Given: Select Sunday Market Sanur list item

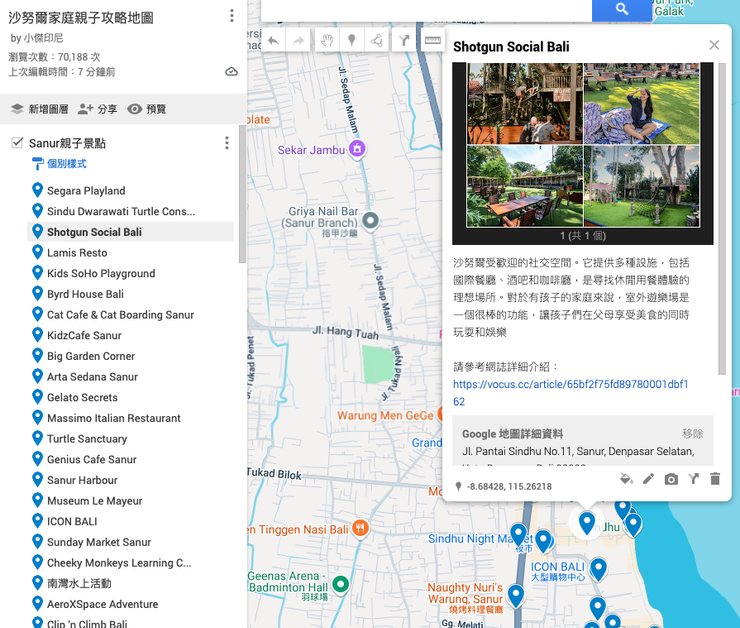Looking at the screenshot, I should 130,542.
